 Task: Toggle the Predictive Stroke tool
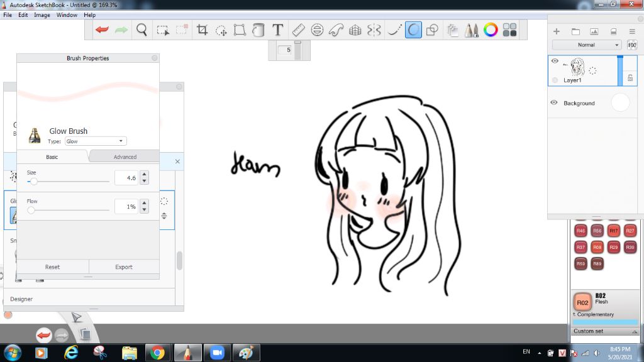click(413, 30)
